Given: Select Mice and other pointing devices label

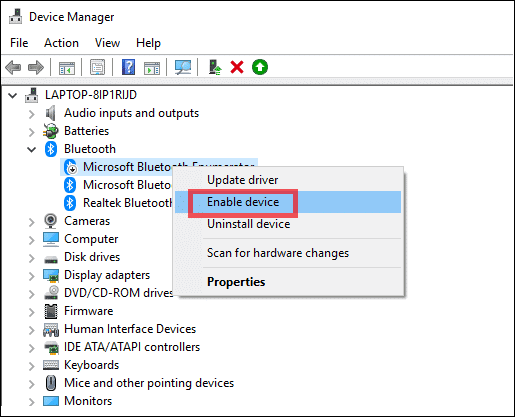Looking at the screenshot, I should (x=149, y=383).
